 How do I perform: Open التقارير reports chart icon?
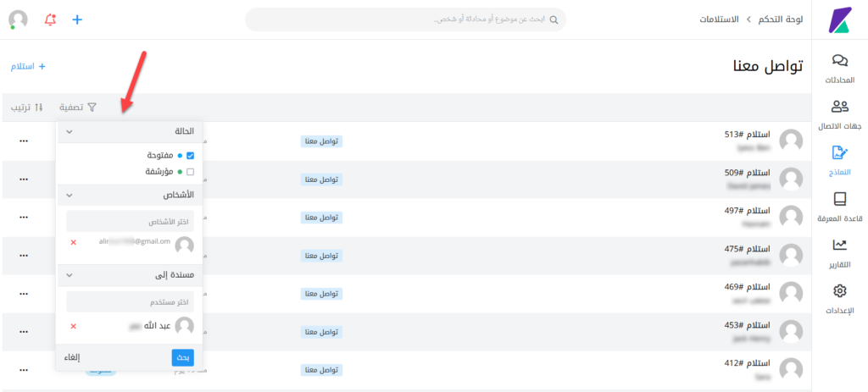pos(839,246)
